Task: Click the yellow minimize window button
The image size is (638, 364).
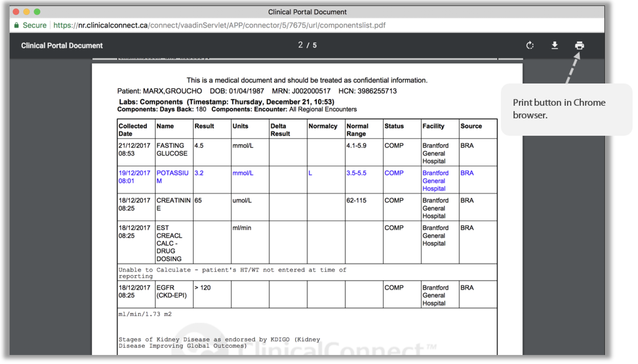Action: click(26, 12)
